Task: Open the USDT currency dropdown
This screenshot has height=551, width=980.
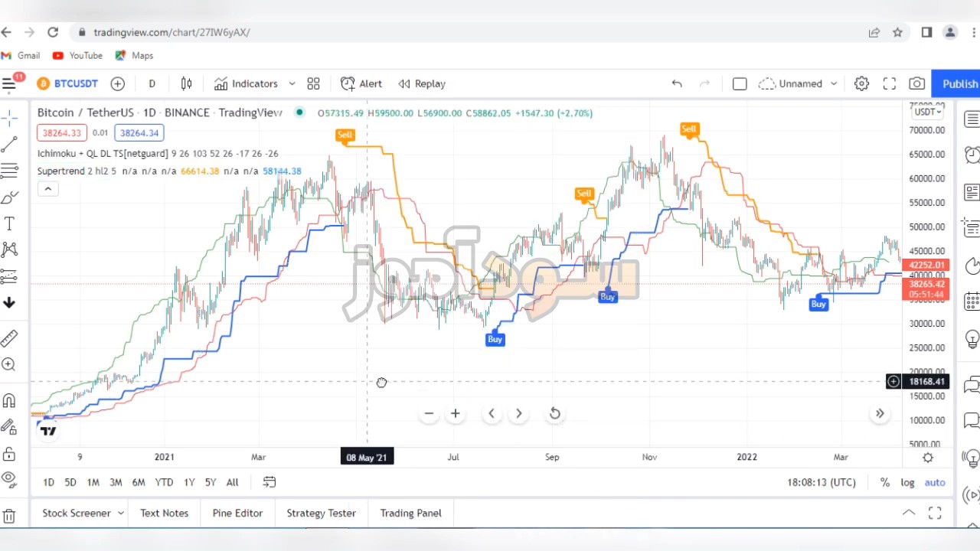Action: pyautogui.click(x=928, y=112)
